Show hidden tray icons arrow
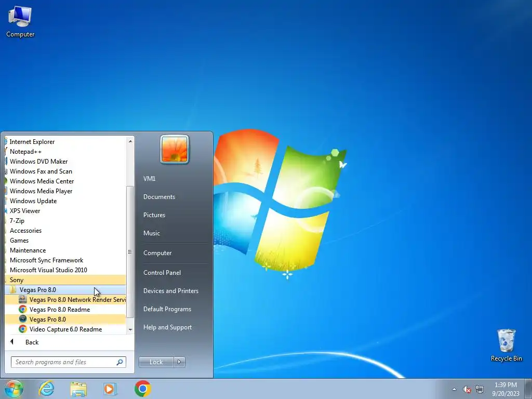The height and width of the screenshot is (399, 532). pos(454,389)
